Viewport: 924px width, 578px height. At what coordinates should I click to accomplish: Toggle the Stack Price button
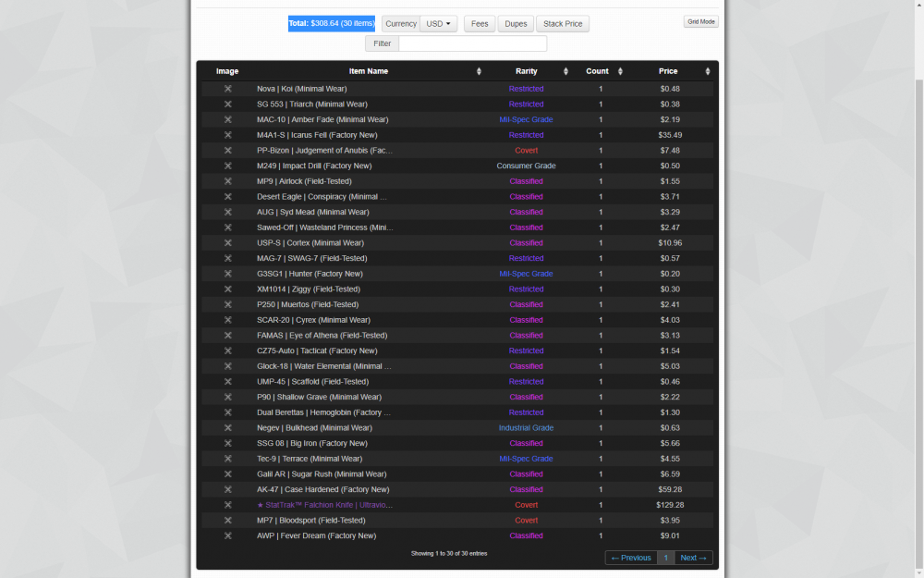coord(563,24)
